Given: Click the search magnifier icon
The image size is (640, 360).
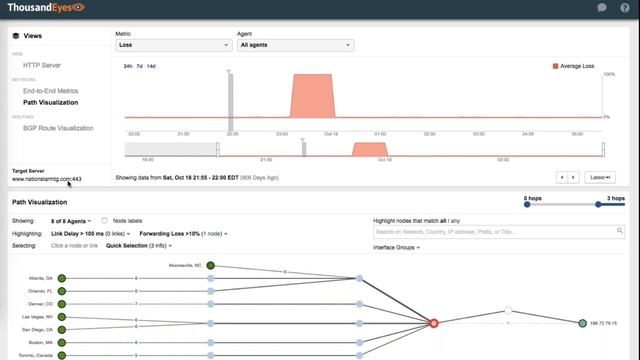Looking at the screenshot, I should tap(620, 231).
